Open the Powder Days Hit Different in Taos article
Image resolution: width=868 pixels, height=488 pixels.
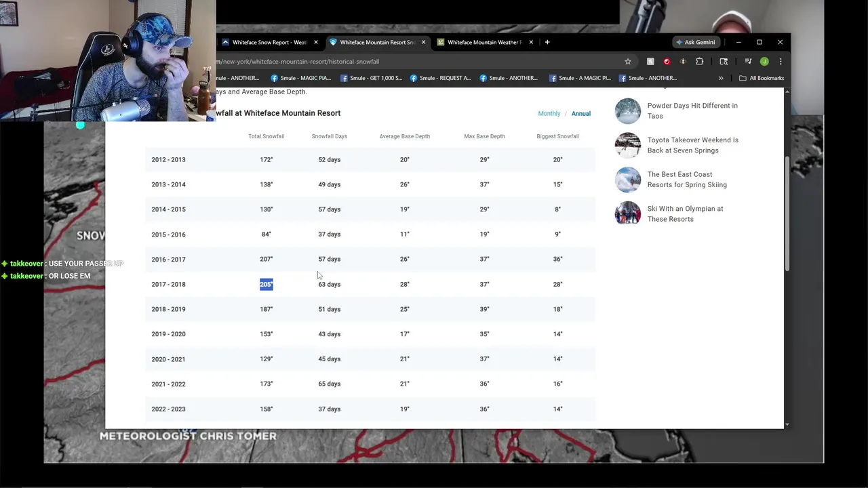pos(692,110)
